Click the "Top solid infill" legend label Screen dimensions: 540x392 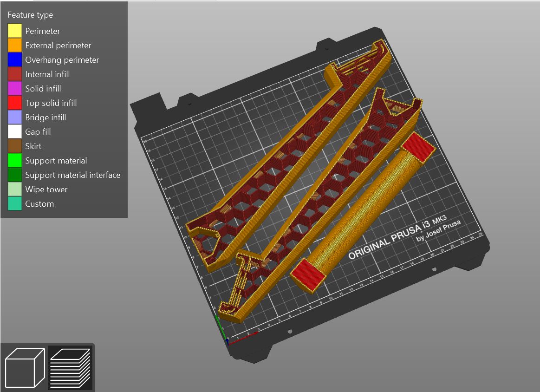(x=51, y=103)
